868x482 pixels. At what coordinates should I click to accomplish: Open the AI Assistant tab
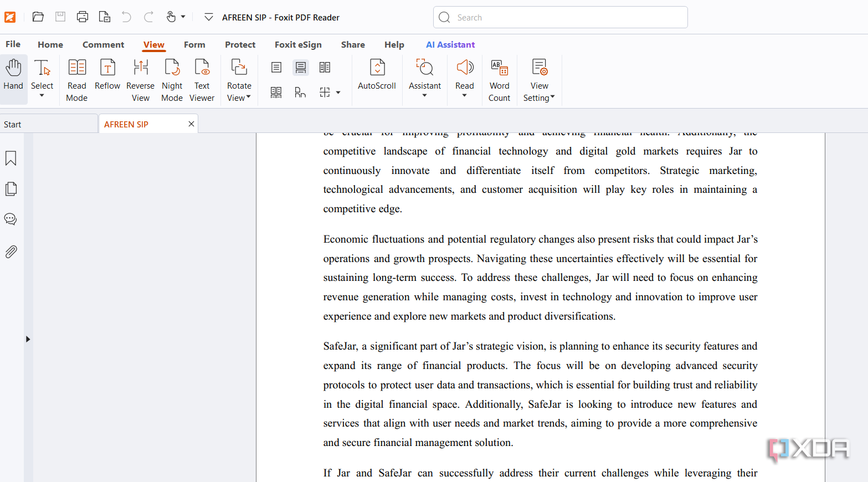tap(450, 45)
